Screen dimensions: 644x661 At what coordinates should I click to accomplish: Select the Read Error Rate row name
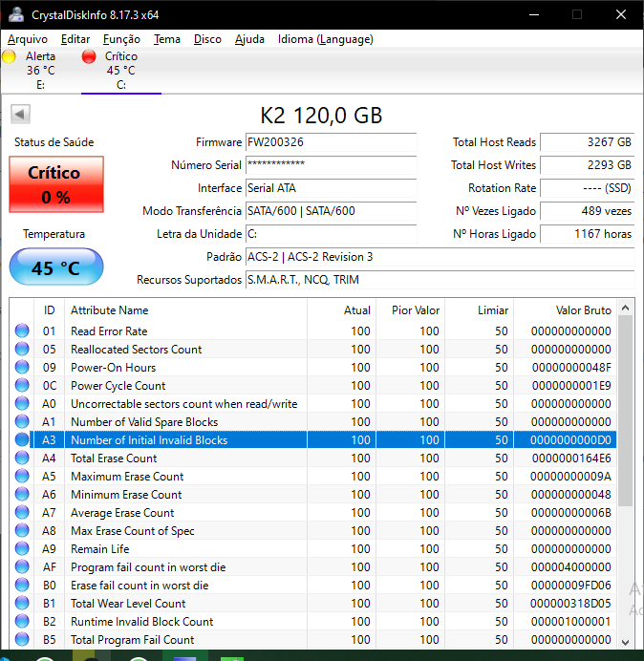tap(109, 331)
